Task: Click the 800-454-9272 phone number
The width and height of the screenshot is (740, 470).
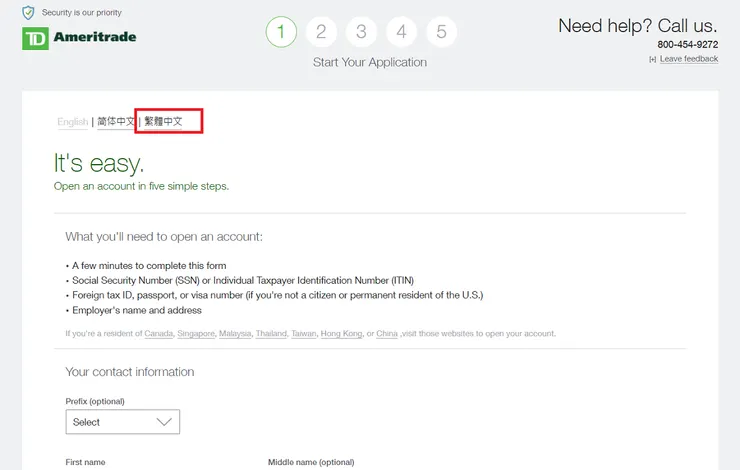Action: pos(687,45)
